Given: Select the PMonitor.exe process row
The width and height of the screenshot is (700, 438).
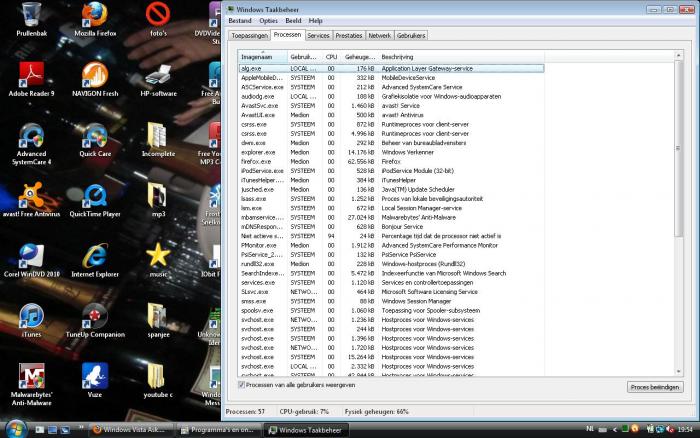Looking at the screenshot, I should pyautogui.click(x=391, y=245).
